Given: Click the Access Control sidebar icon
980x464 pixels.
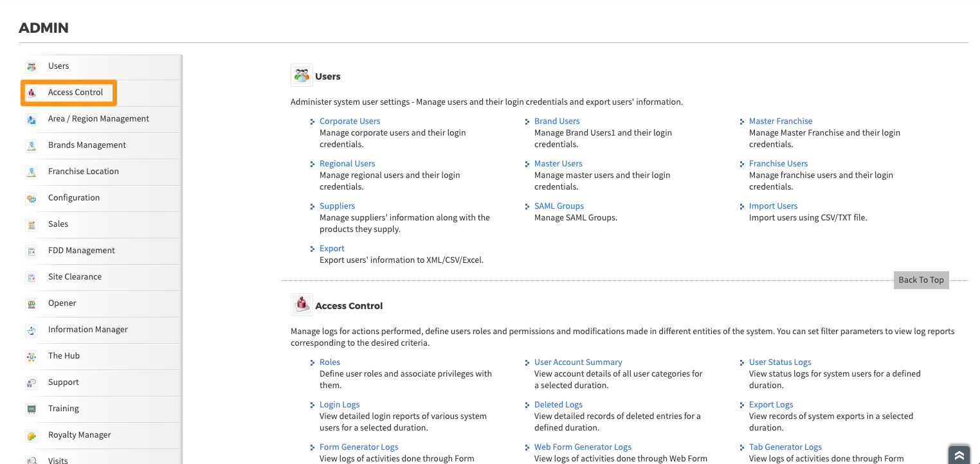Looking at the screenshot, I should point(31,93).
